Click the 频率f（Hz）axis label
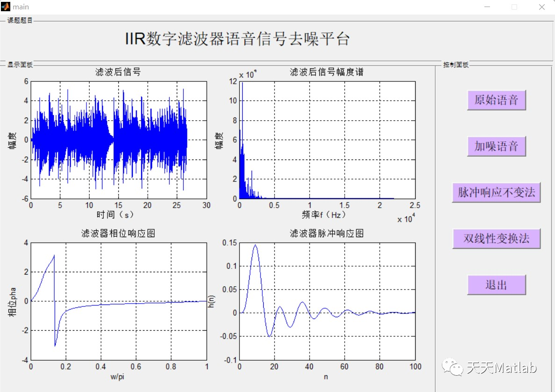 [323, 214]
